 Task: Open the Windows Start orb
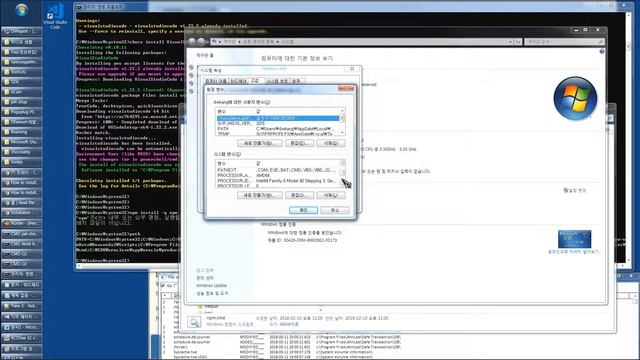22,9
